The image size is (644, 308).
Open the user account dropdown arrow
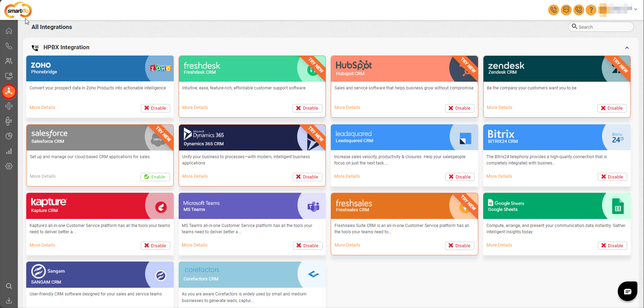(x=636, y=9)
